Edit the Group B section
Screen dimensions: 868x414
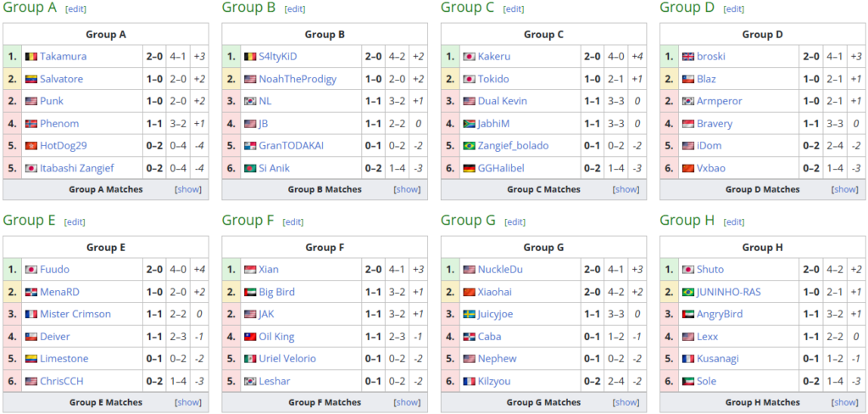click(294, 8)
